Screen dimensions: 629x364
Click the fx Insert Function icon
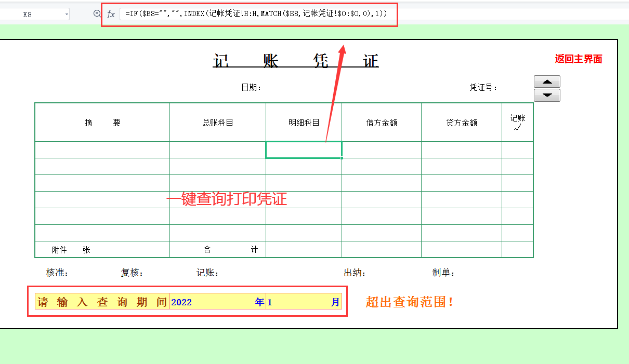click(x=111, y=15)
